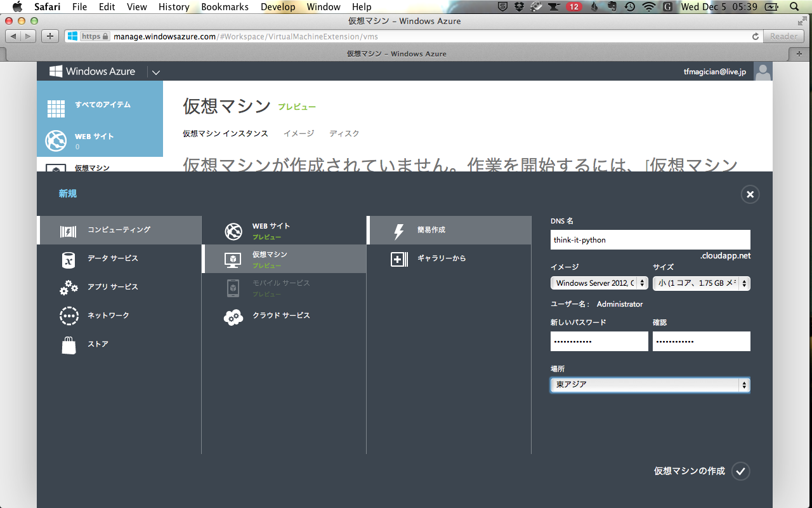Switch to 仮想マシン インスタンス tab
The height and width of the screenshot is (508, 812).
[x=225, y=133]
